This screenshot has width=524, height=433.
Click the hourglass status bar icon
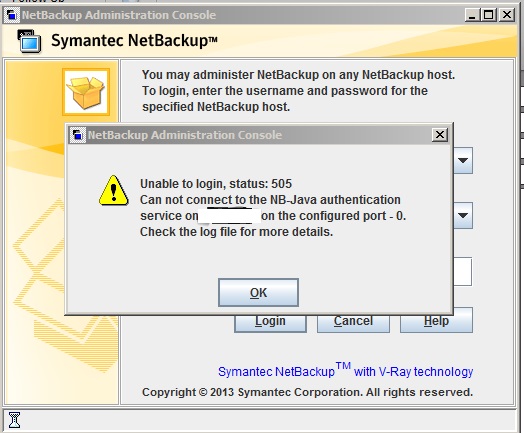[x=14, y=420]
